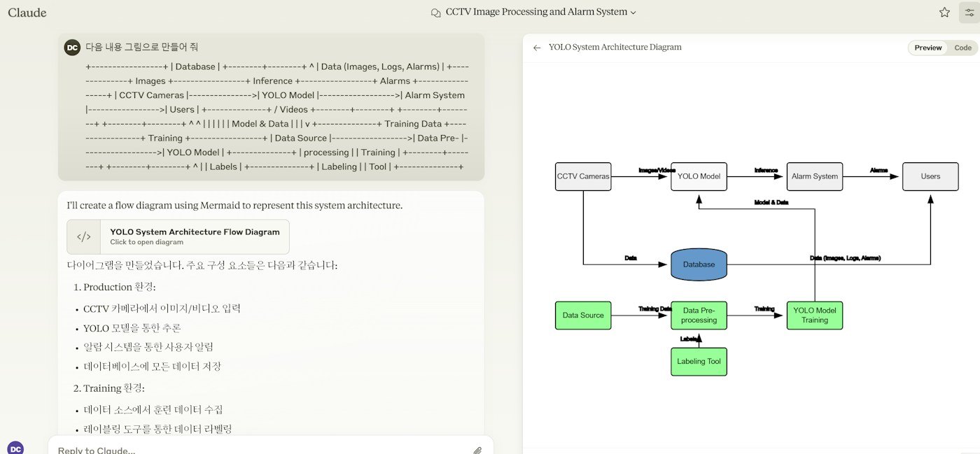Select the white YOLO Model node

[x=699, y=176]
